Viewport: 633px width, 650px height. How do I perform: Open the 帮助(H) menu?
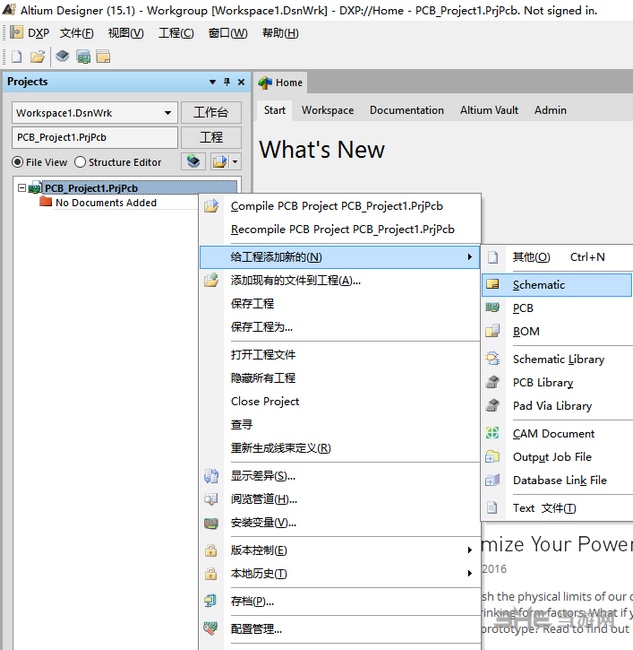tap(280, 33)
